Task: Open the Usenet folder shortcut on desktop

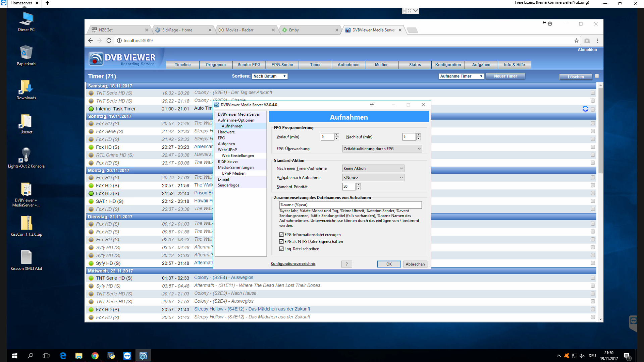Action: coord(26,124)
